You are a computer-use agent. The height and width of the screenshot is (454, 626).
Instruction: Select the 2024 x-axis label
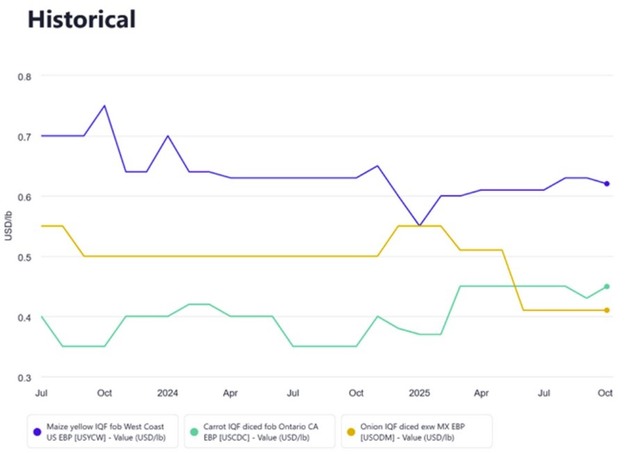pyautogui.click(x=167, y=393)
